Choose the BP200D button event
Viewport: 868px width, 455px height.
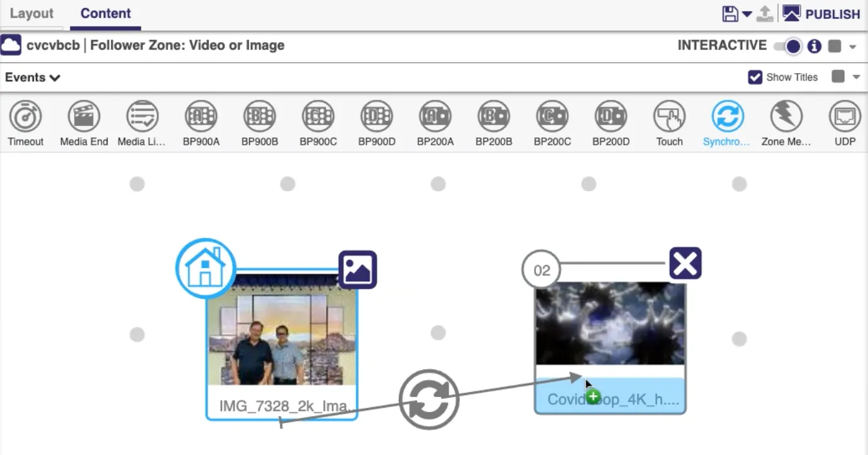pyautogui.click(x=611, y=116)
